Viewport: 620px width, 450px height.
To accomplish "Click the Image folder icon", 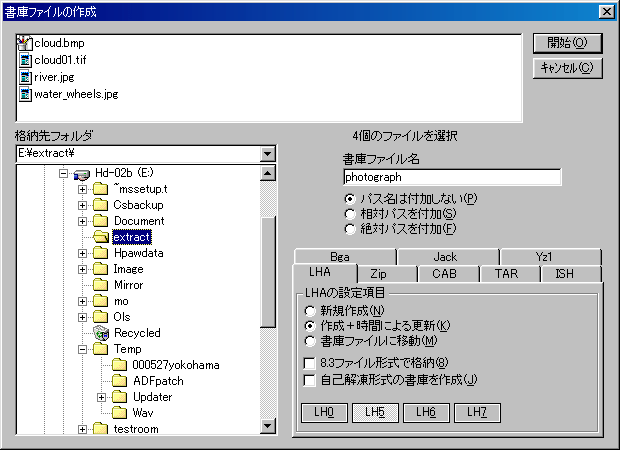I will click(x=100, y=269).
